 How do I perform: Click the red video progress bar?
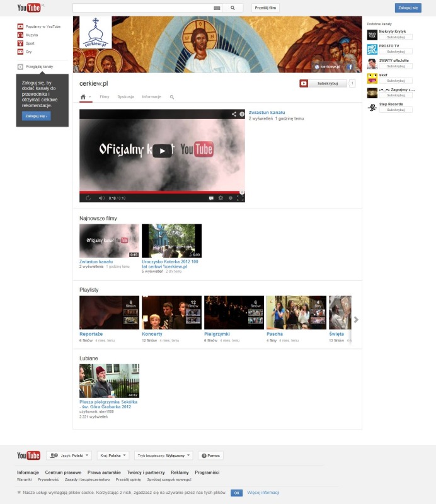pos(162,192)
